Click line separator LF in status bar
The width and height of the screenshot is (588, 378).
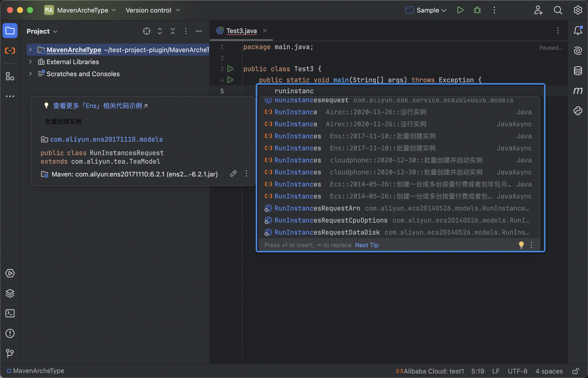(496, 371)
